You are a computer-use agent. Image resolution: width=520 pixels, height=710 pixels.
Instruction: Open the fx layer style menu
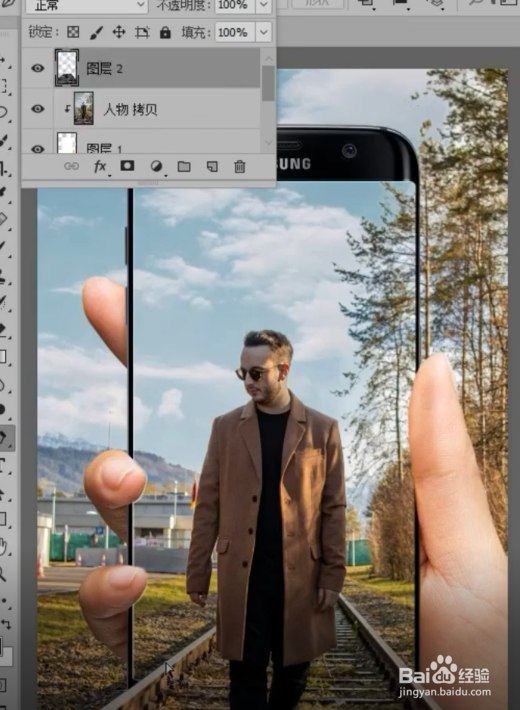point(100,167)
